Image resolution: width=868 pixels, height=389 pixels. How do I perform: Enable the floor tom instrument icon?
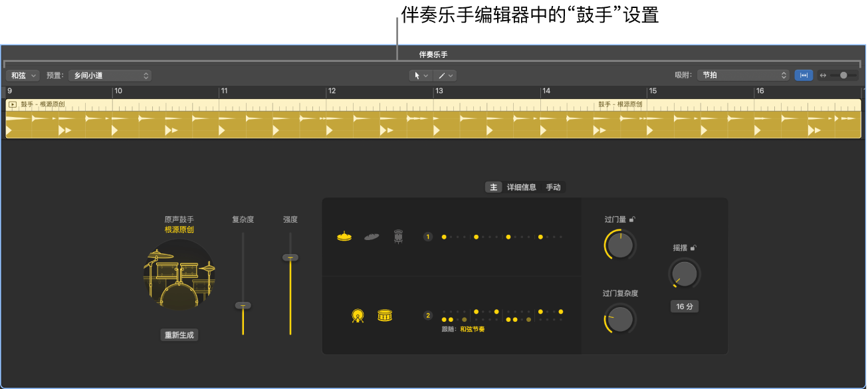398,236
